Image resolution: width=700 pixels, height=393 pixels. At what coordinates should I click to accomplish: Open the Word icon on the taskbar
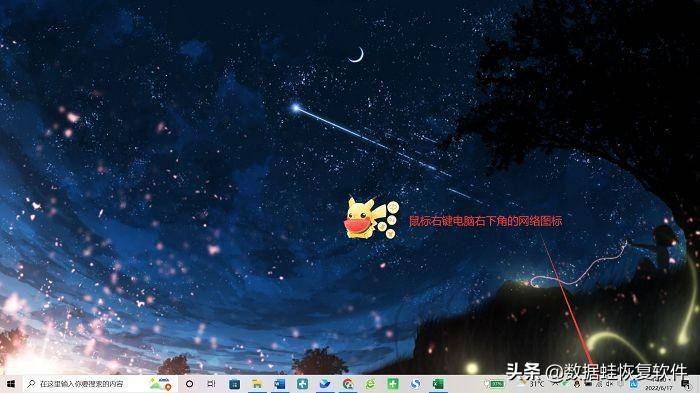click(279, 384)
